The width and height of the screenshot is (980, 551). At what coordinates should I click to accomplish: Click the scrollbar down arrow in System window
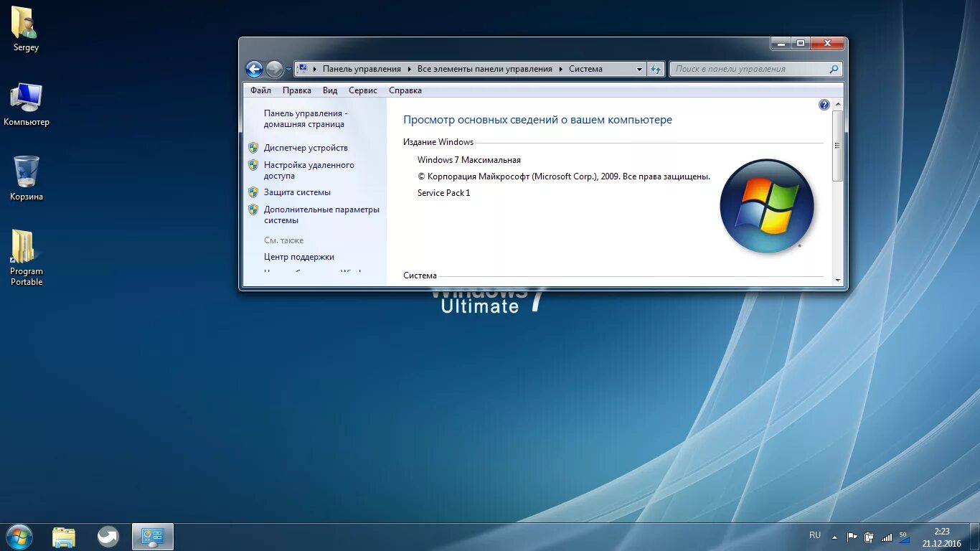838,280
